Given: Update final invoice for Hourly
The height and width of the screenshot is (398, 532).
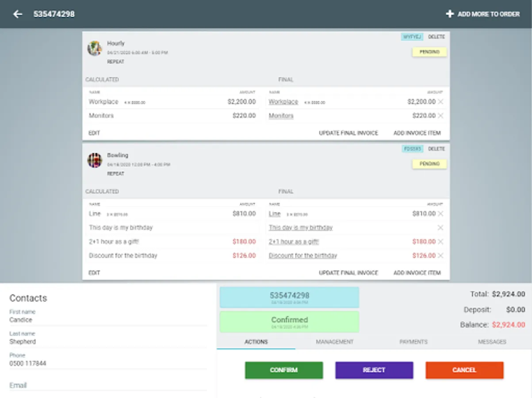Looking at the screenshot, I should coord(348,133).
